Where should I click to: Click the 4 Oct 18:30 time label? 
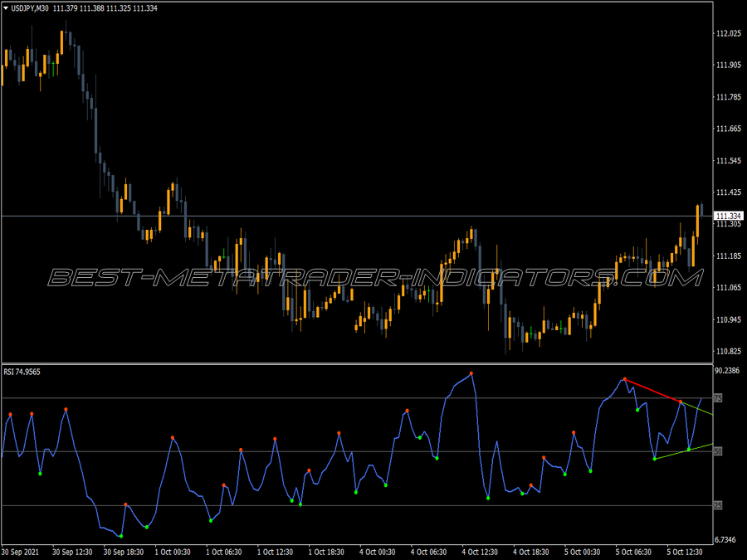(x=531, y=552)
